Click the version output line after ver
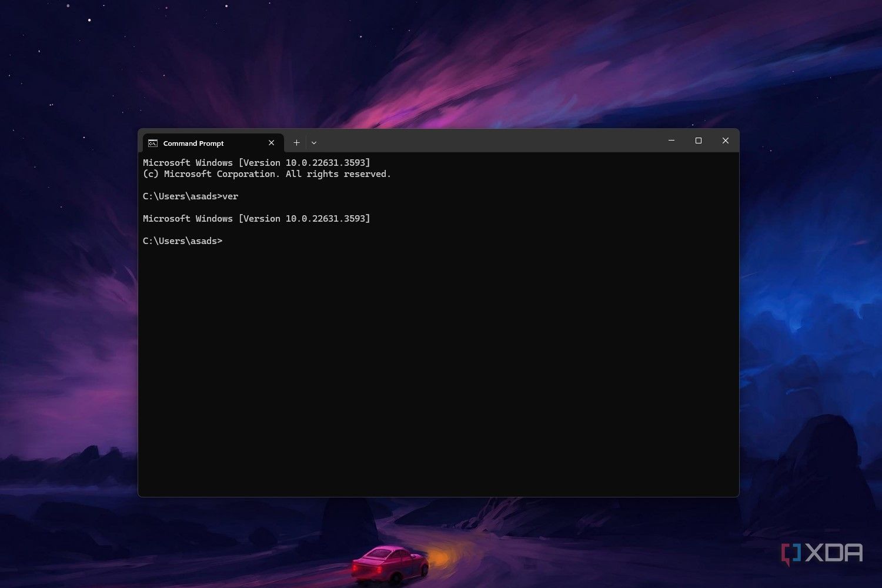This screenshot has width=882, height=588. tap(256, 219)
